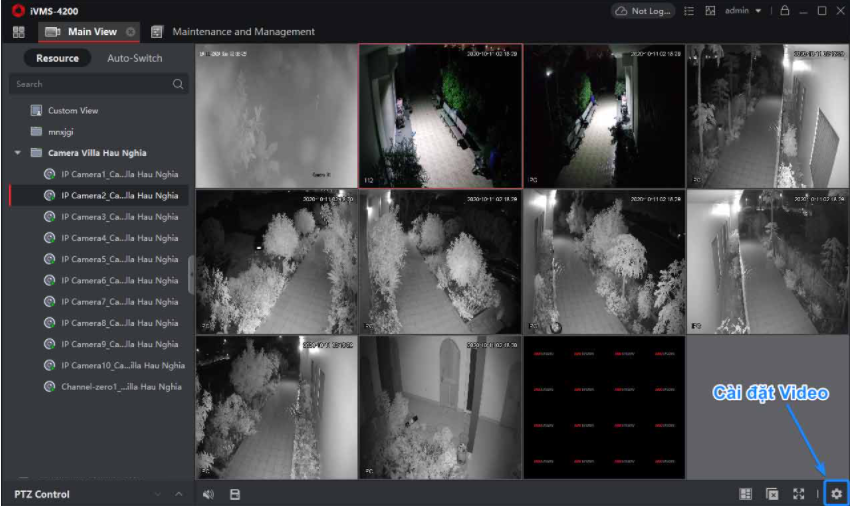Click the save view icon beside speaker
Image resolution: width=850 pixels, height=506 pixels.
235,494
